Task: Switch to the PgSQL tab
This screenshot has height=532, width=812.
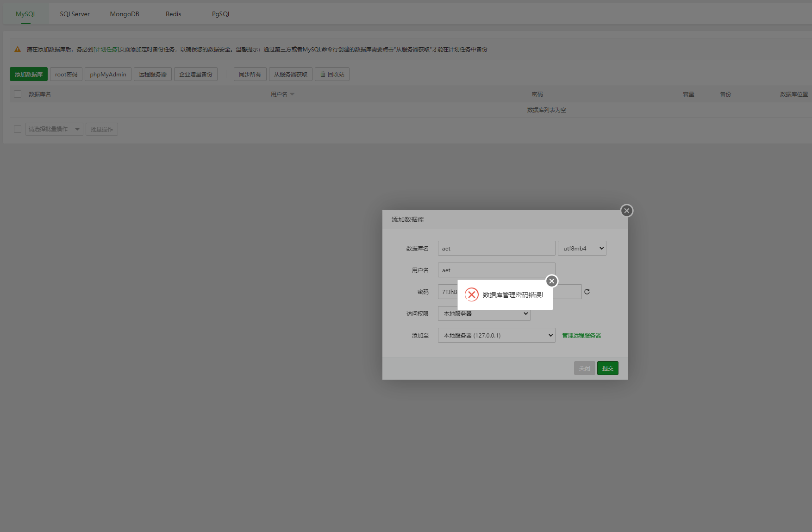Action: click(x=221, y=14)
